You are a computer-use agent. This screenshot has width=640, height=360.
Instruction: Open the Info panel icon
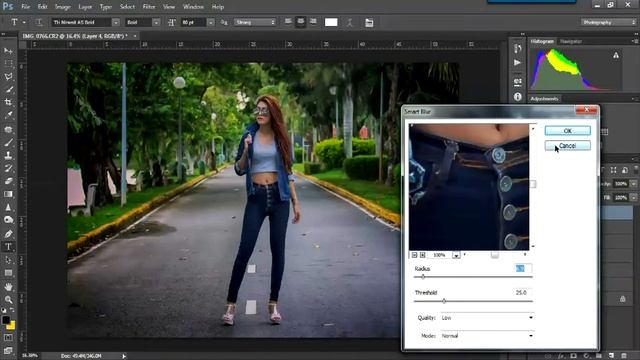(x=518, y=97)
